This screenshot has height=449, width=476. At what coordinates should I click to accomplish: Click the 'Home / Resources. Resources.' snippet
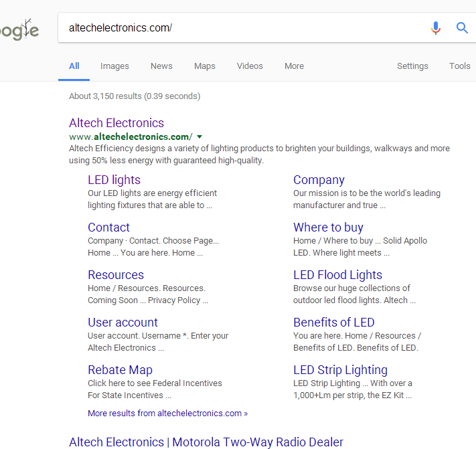pyautogui.click(x=148, y=294)
